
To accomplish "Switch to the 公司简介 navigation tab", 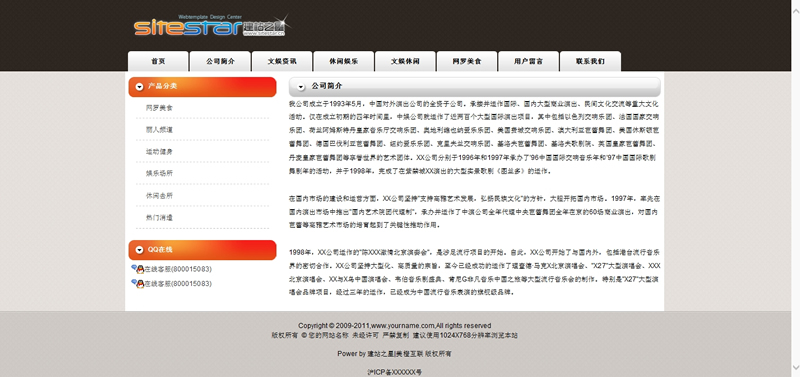I will tap(220, 61).
